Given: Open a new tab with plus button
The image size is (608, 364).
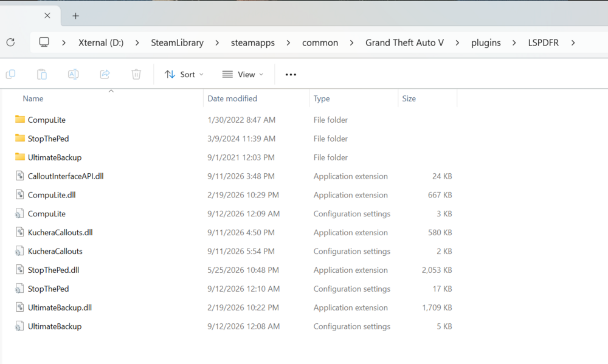Looking at the screenshot, I should tap(75, 16).
